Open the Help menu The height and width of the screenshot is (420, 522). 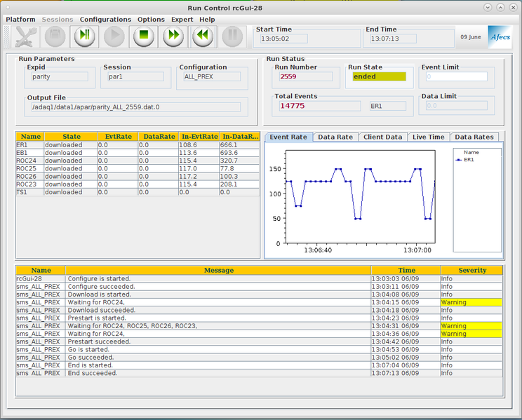pos(207,20)
